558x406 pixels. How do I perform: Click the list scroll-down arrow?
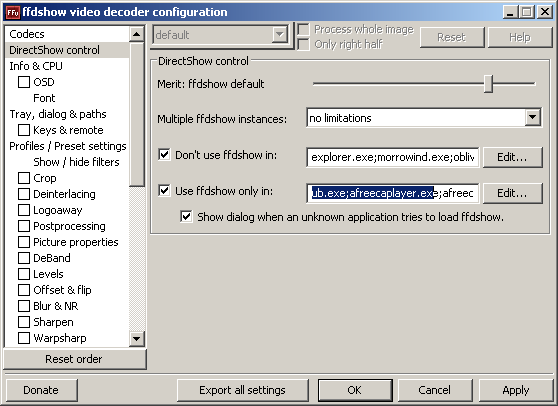(x=137, y=338)
